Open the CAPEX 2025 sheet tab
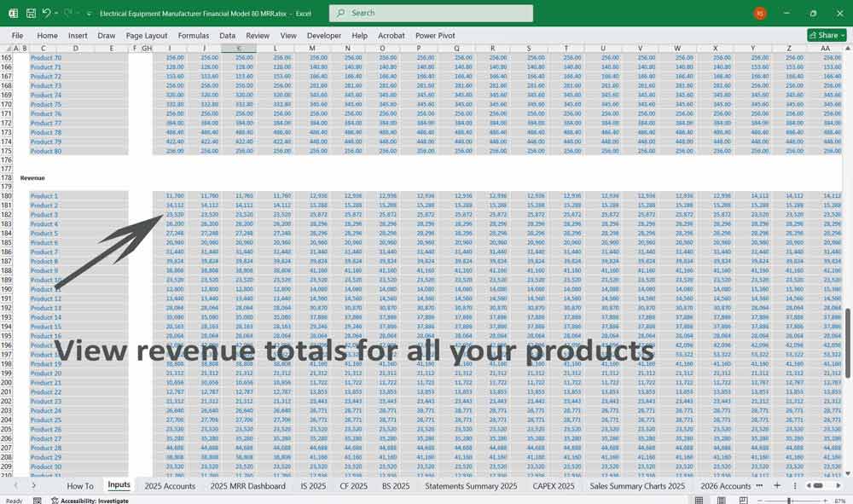Screen dimensions: 853x504 [554, 485]
